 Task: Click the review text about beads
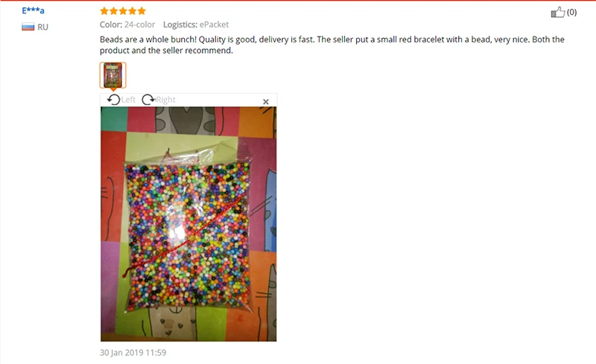(332, 45)
